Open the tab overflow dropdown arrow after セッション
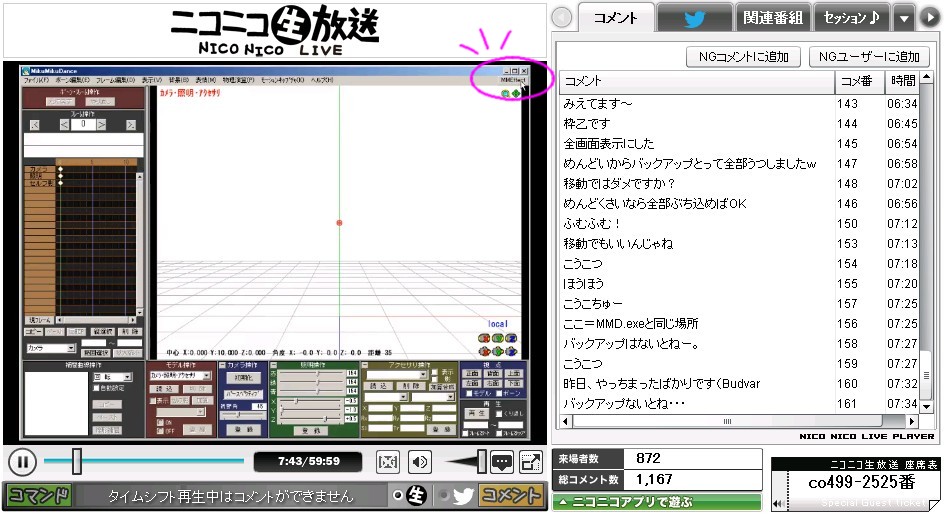The width and height of the screenshot is (944, 514). (904, 18)
